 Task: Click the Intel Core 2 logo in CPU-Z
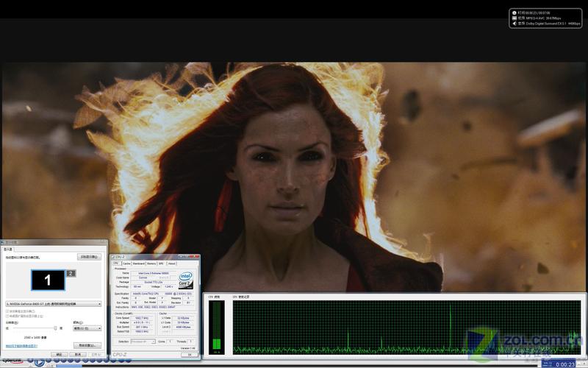coord(186,280)
